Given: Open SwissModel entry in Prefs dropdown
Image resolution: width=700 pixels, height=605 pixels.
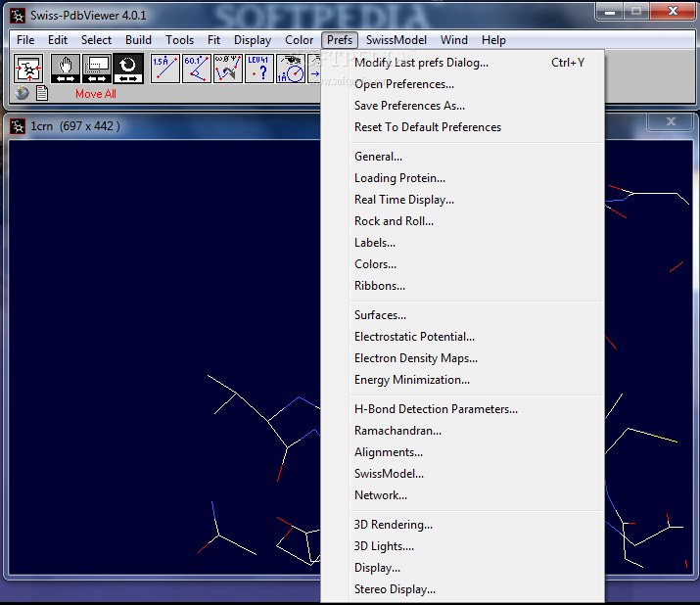Looking at the screenshot, I should (462, 474).
